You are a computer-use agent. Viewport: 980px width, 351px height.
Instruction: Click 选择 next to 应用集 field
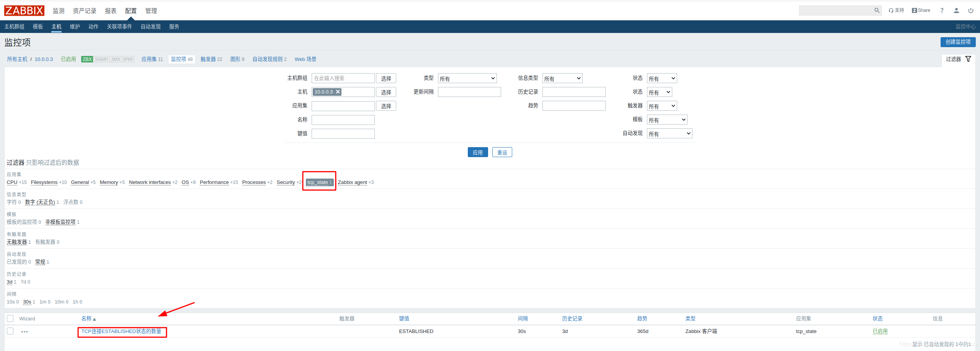coord(386,106)
